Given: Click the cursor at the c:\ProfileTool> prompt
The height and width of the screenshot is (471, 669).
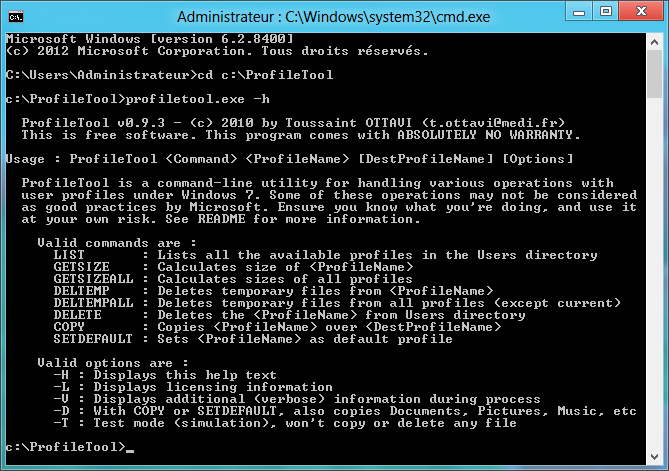Looking at the screenshot, I should (x=130, y=450).
